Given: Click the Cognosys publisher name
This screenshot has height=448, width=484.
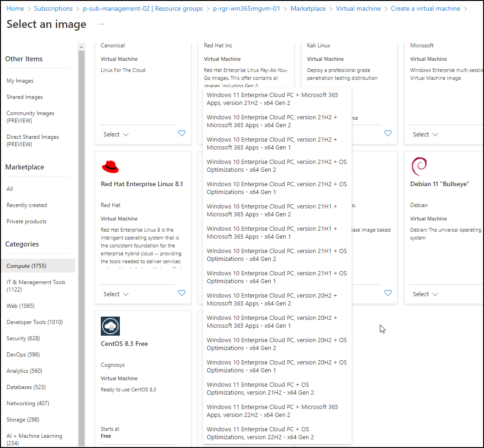Looking at the screenshot, I should click(113, 365).
